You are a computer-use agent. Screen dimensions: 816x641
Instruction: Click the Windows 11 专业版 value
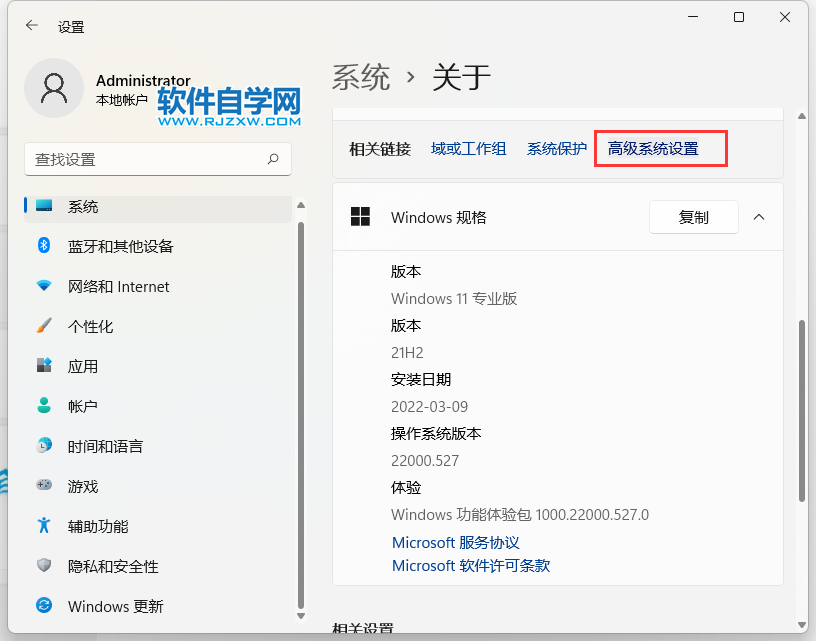click(454, 299)
